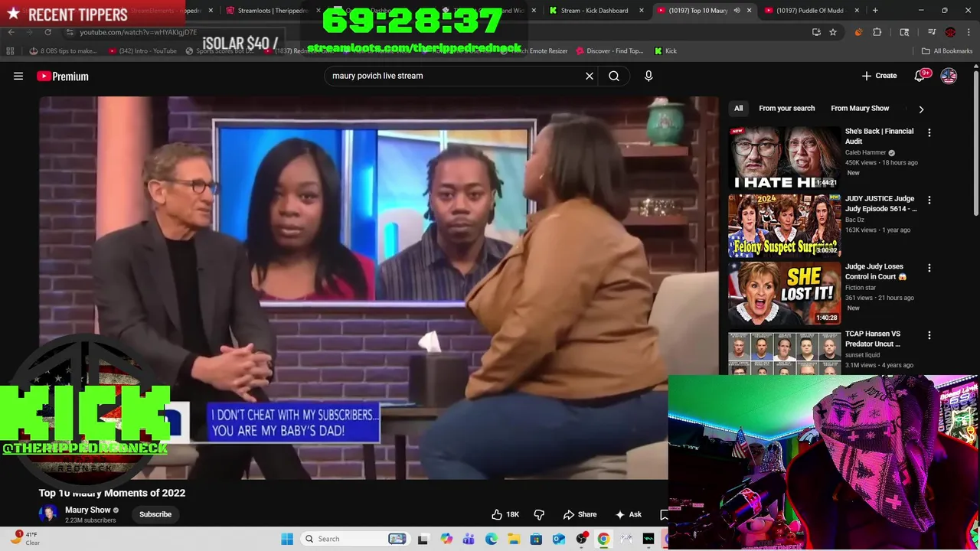Screen dimensions: 980x551
Task: Clear the search box with X
Action: (590, 76)
